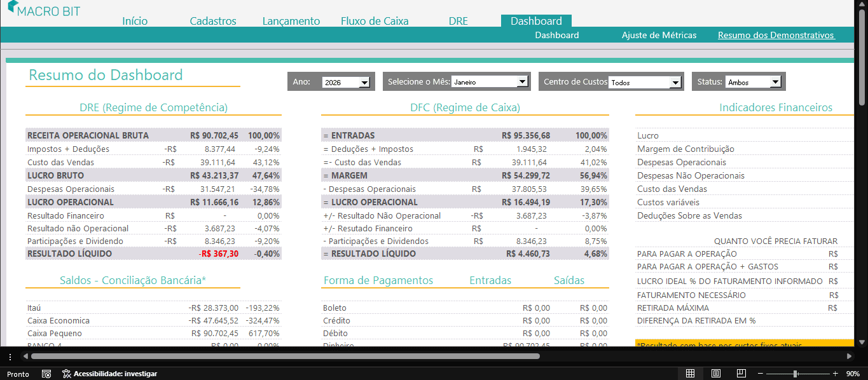Click Custos variáveis indicator

tap(668, 202)
